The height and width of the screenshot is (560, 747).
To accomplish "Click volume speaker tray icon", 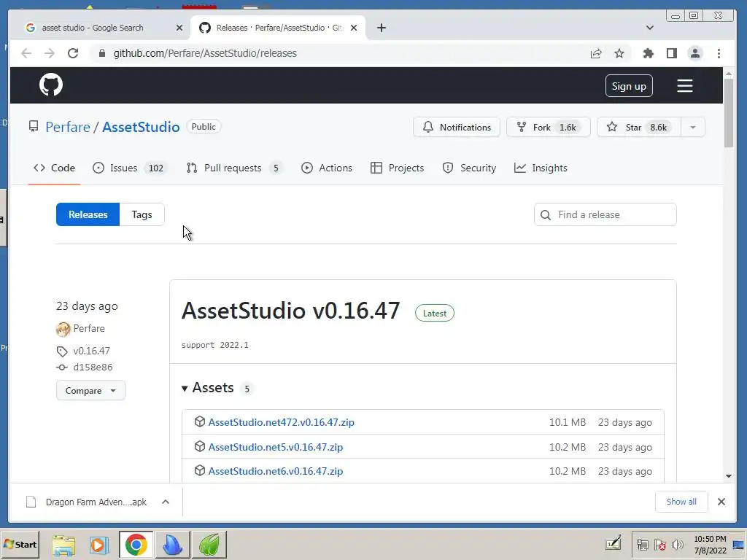I will pos(677,545).
